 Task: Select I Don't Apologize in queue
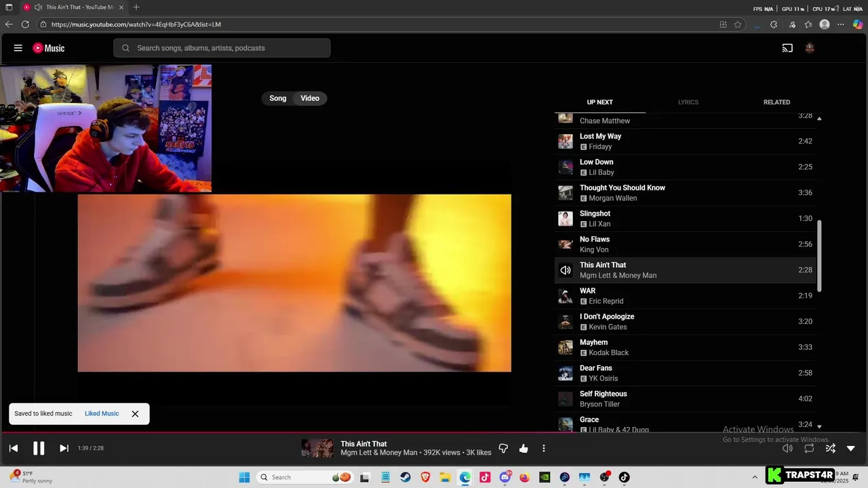click(685, 321)
